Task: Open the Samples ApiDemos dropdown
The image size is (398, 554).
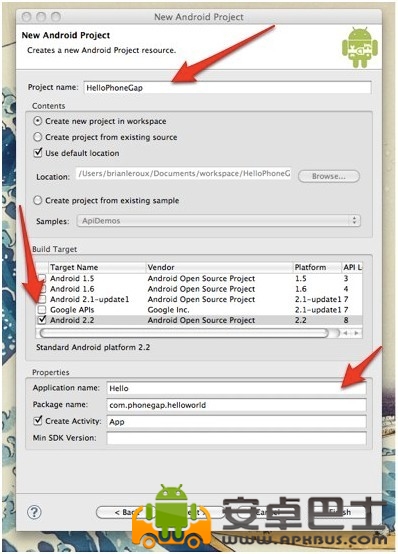Action: (x=219, y=221)
